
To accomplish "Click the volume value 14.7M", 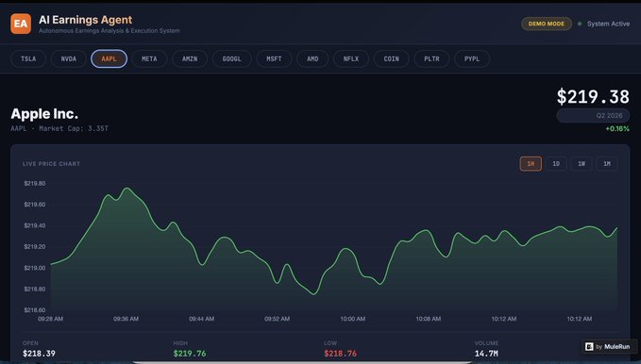I will tap(486, 354).
